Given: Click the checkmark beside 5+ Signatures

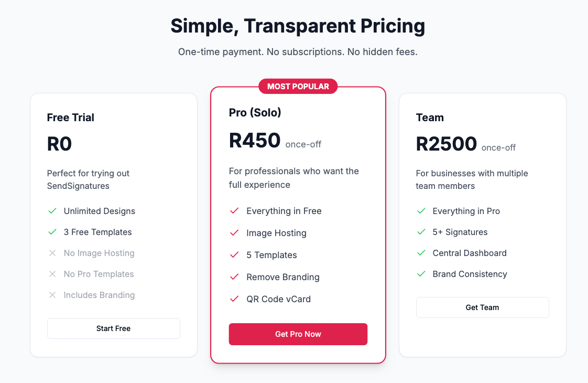Looking at the screenshot, I should [421, 232].
